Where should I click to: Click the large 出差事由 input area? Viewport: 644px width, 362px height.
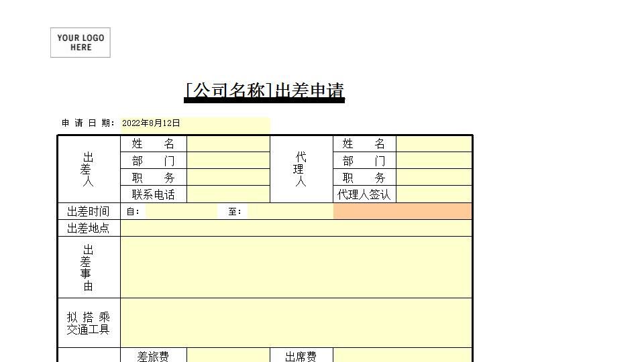click(x=296, y=267)
